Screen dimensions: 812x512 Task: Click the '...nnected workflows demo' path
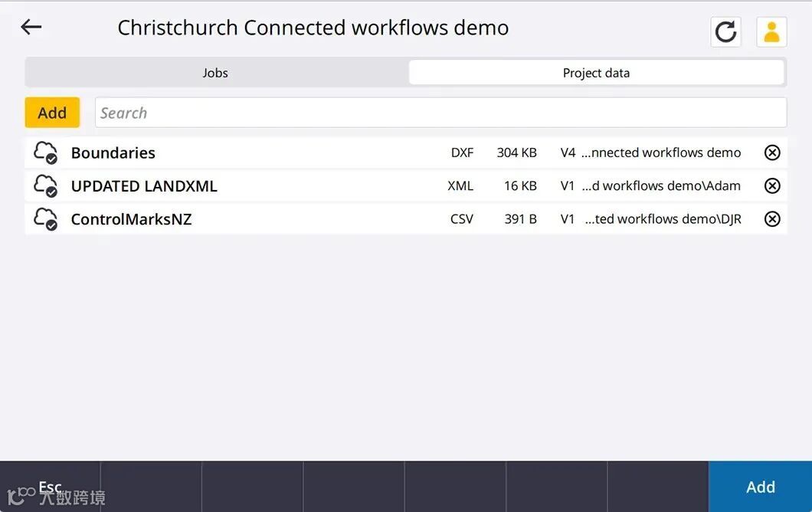pos(661,153)
